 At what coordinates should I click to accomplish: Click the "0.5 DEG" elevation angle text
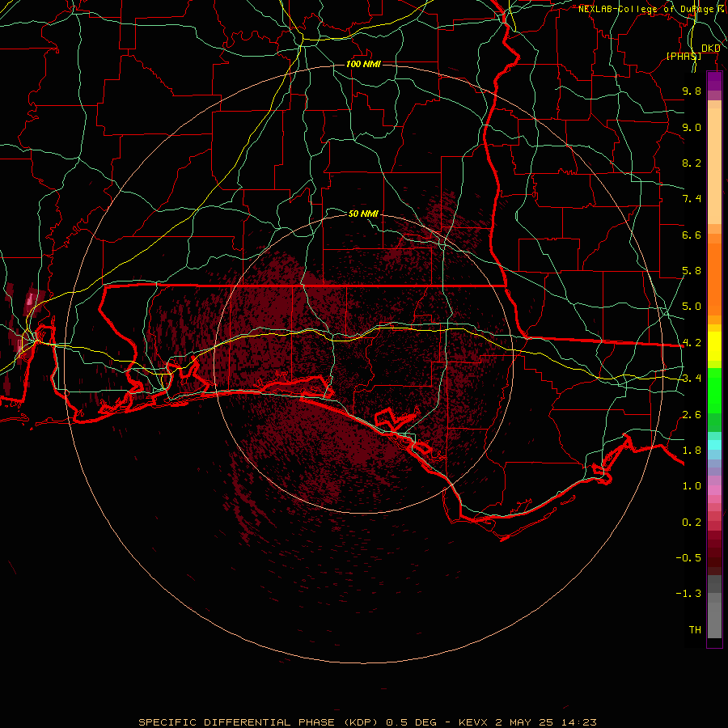tap(412, 722)
